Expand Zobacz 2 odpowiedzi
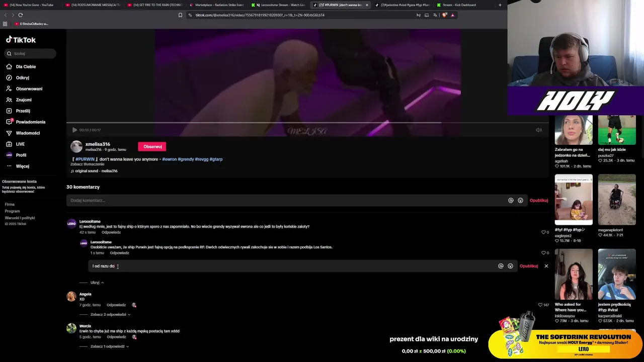The height and width of the screenshot is (362, 644). (x=110, y=315)
